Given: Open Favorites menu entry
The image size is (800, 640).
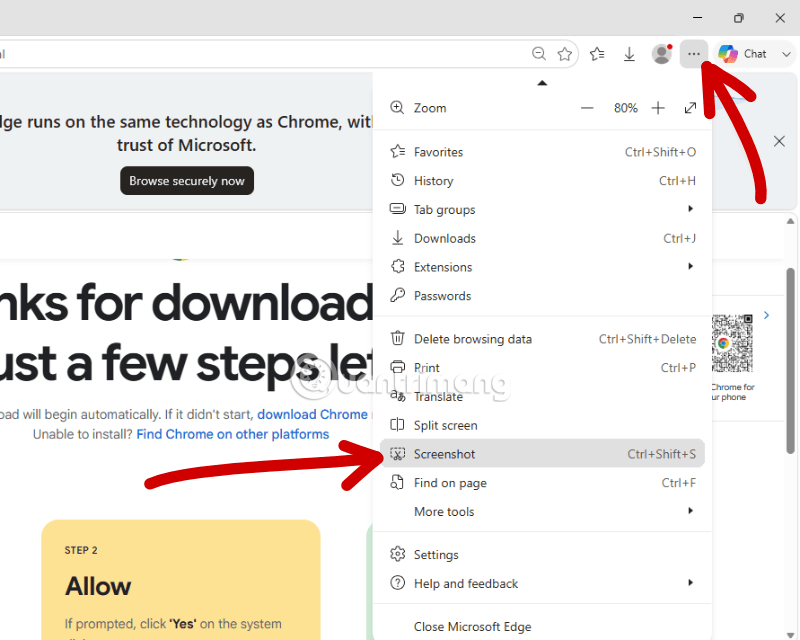Looking at the screenshot, I should click(x=542, y=152).
